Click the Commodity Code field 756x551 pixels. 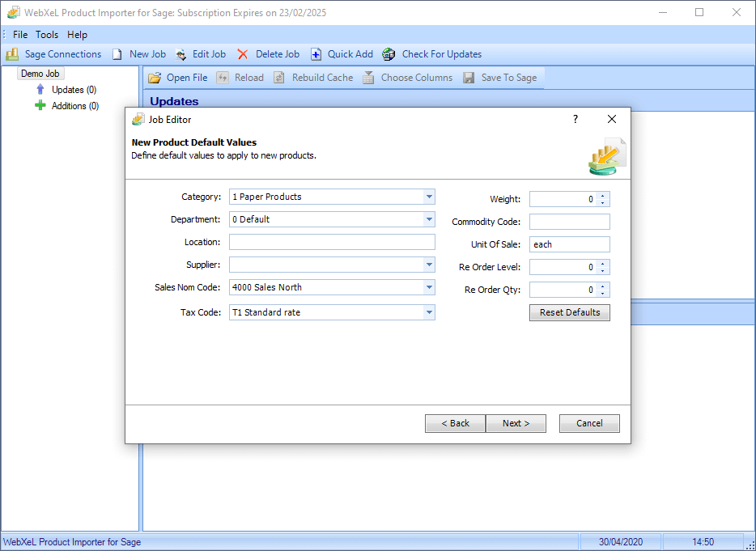pos(569,222)
